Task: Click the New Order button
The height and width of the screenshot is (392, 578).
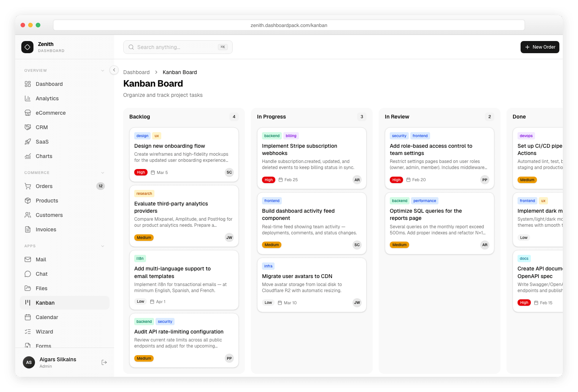Action: click(x=540, y=47)
